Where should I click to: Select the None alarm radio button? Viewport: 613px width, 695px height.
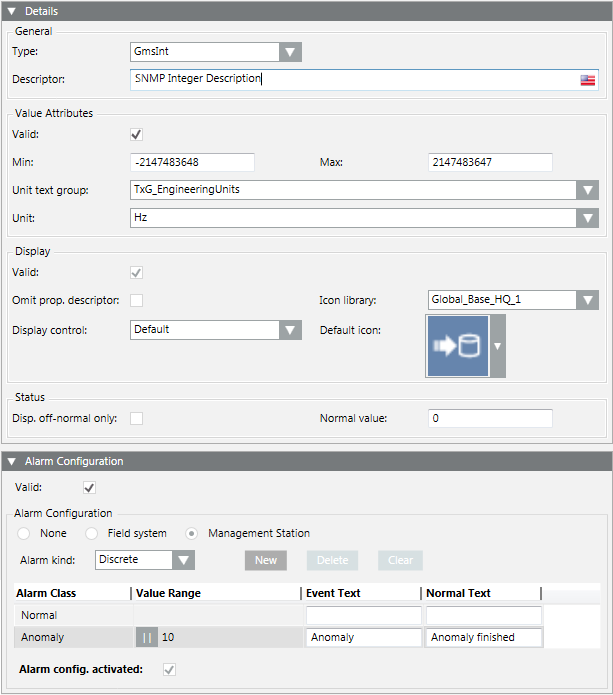[x=24, y=533]
